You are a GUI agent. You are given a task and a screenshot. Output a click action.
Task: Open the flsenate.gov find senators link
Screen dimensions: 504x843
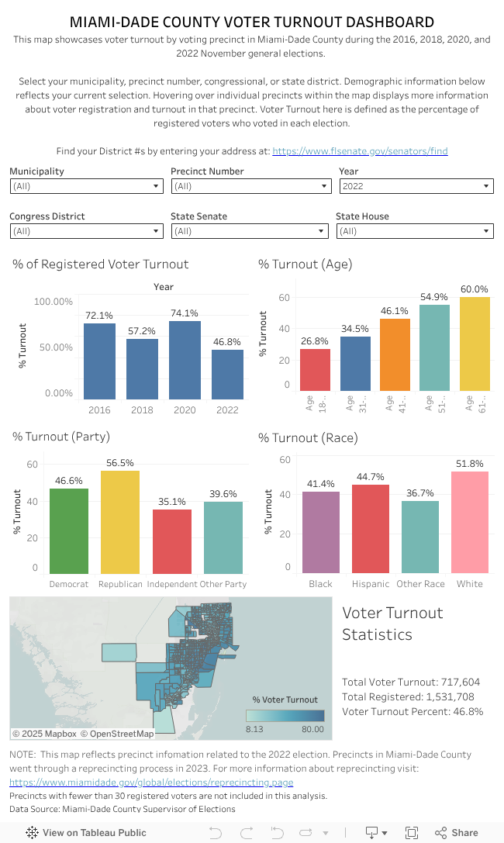click(360, 151)
